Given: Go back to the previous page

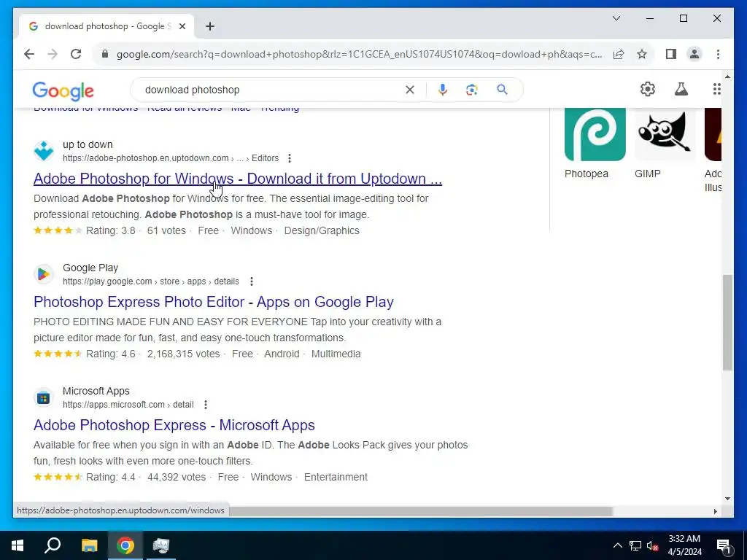Looking at the screenshot, I should [29, 54].
